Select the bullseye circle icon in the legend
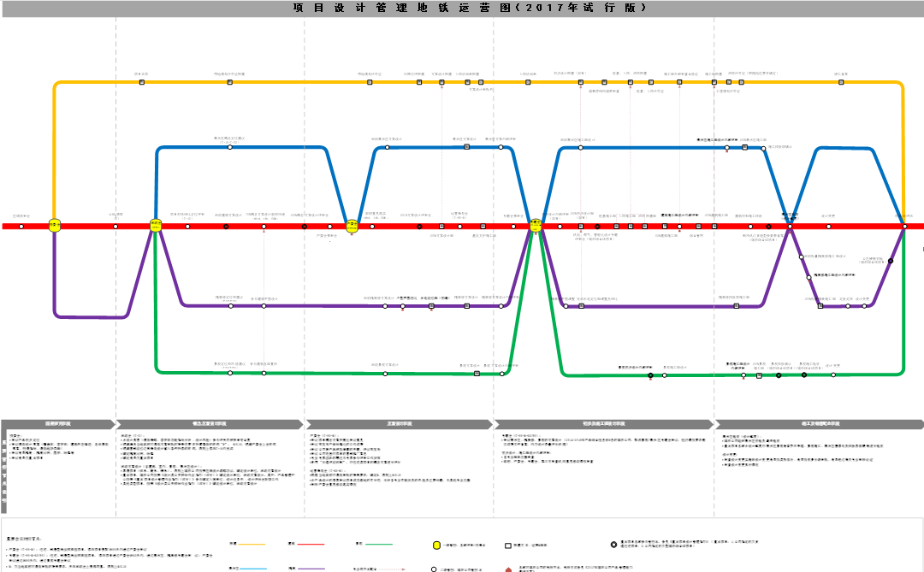924x572 pixels. tap(613, 545)
